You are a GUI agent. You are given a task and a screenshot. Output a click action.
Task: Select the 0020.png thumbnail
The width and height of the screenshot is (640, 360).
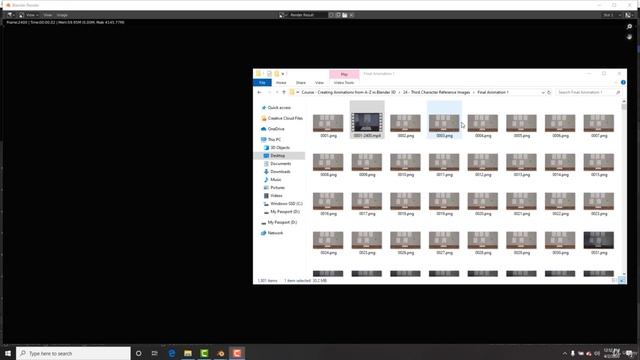pyautogui.click(x=483, y=201)
